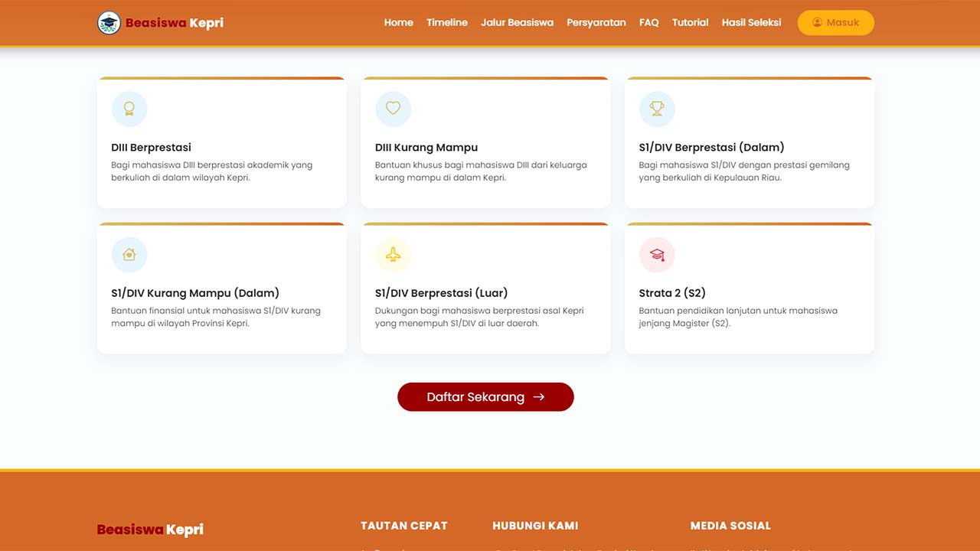Click the airplane icon on S1/DIV Berprestasi (Luar)
980x551 pixels.
click(x=393, y=255)
